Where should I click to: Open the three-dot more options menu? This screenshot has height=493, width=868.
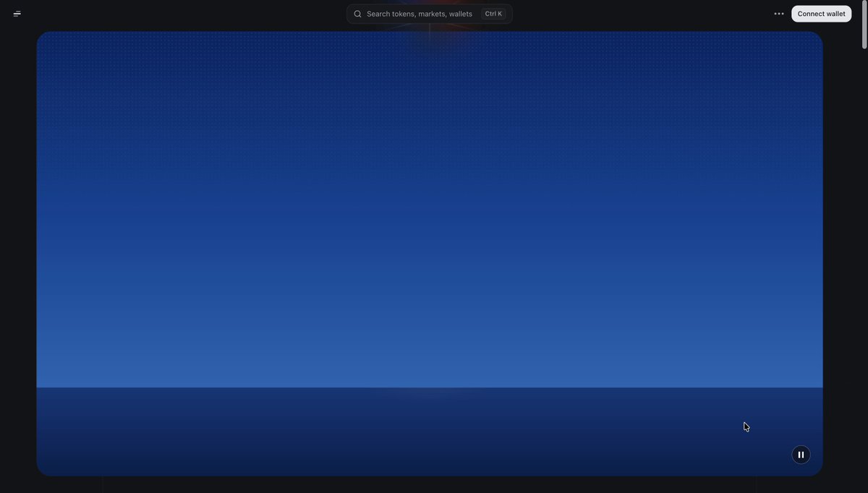tap(779, 14)
